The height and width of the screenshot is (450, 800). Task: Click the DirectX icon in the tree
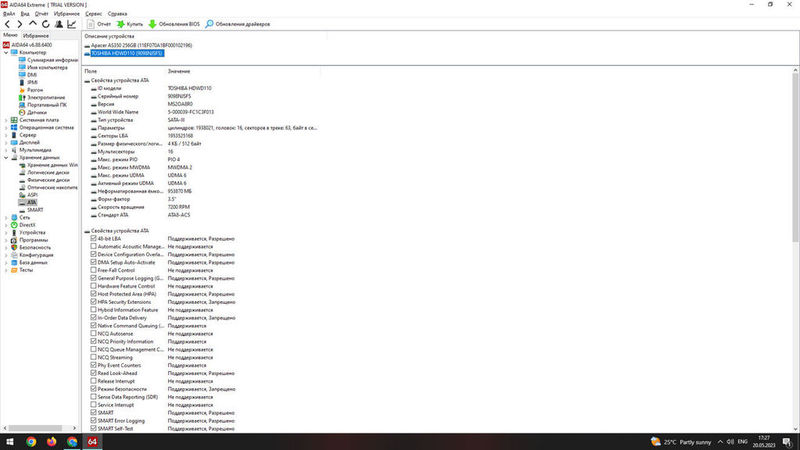tap(14, 225)
